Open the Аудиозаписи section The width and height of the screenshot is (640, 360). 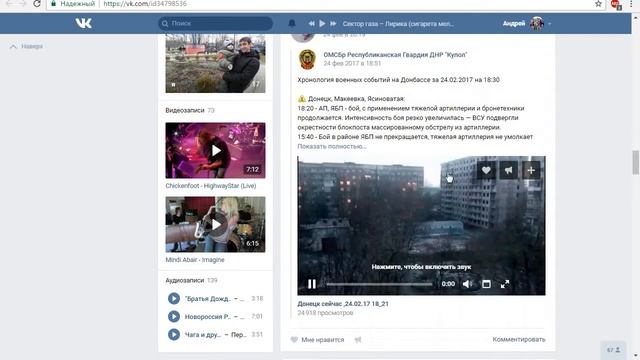click(184, 280)
